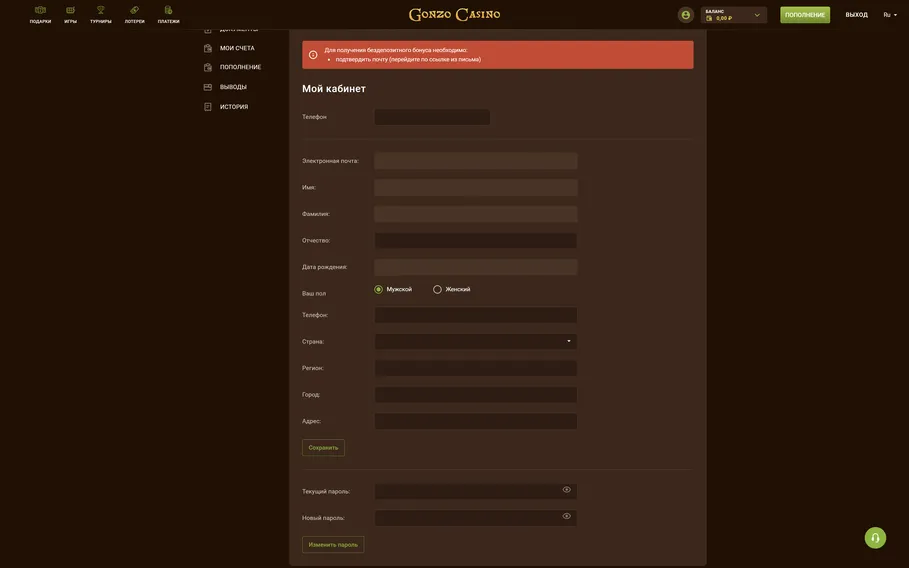Open the Ru language selector
Viewport: 909px width, 568px height.
[x=890, y=15]
